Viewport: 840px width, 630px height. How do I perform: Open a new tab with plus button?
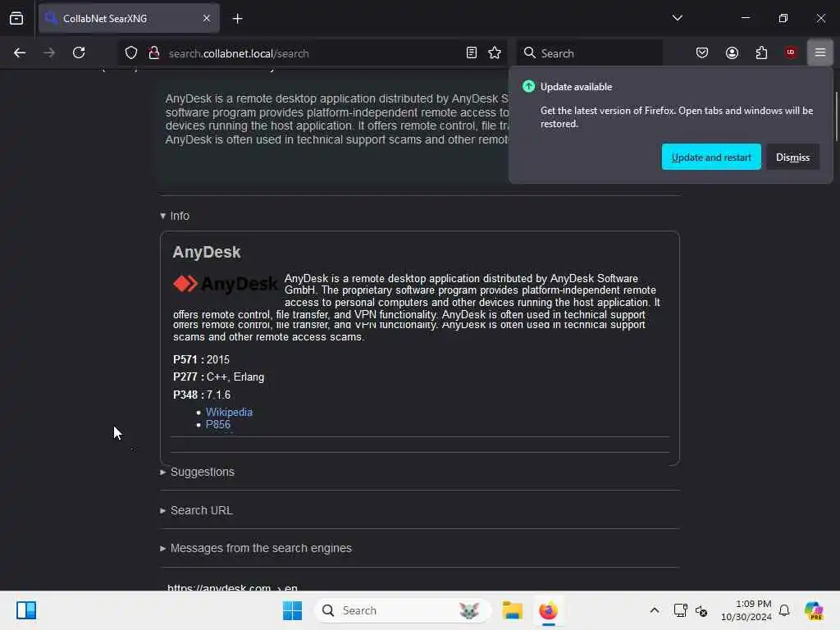[237, 19]
